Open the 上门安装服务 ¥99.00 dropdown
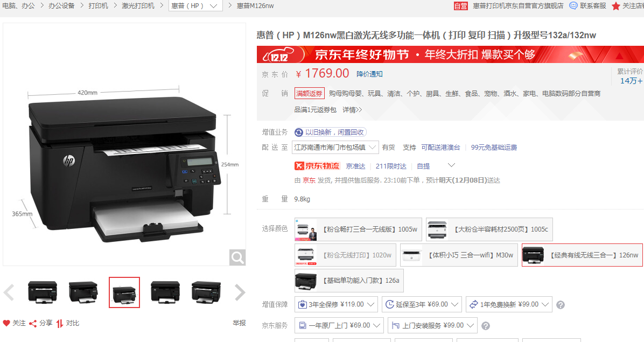This screenshot has width=644, height=342. [432, 326]
